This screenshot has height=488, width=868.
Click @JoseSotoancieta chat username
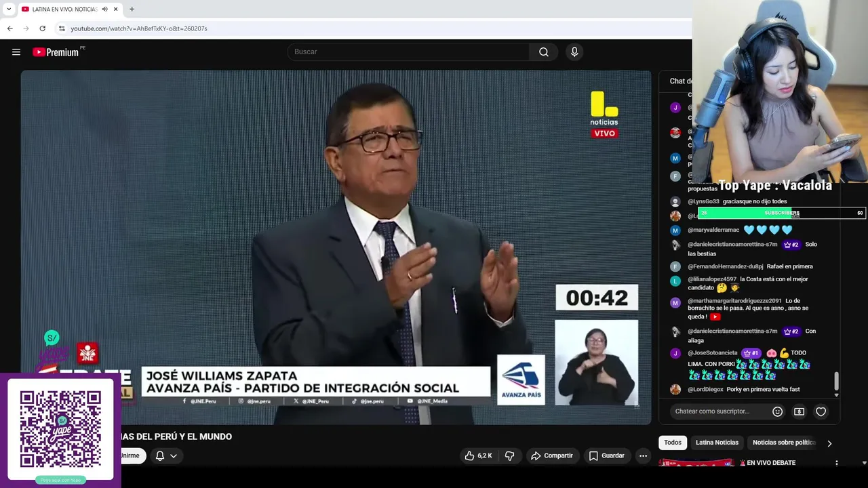(713, 353)
